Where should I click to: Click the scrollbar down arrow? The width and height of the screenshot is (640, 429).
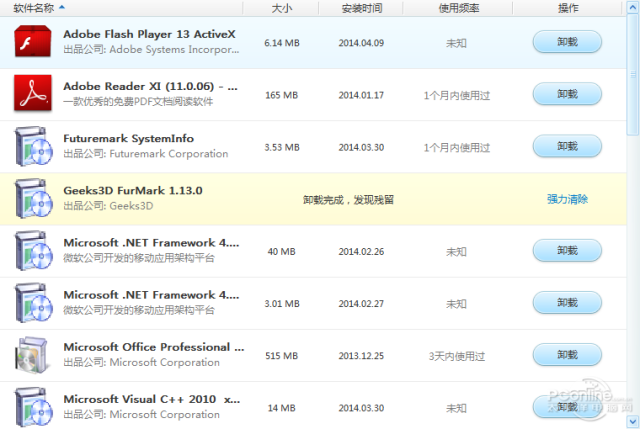pos(633,421)
